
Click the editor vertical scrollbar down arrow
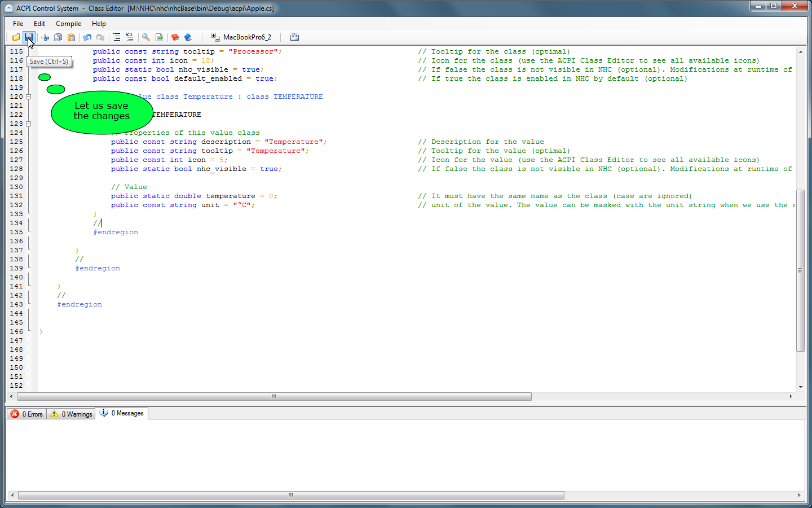800,387
